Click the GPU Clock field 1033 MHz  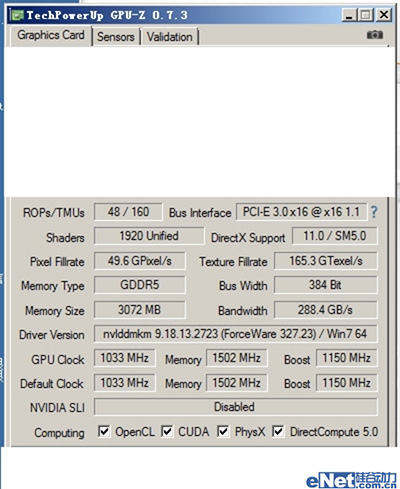tap(125, 358)
